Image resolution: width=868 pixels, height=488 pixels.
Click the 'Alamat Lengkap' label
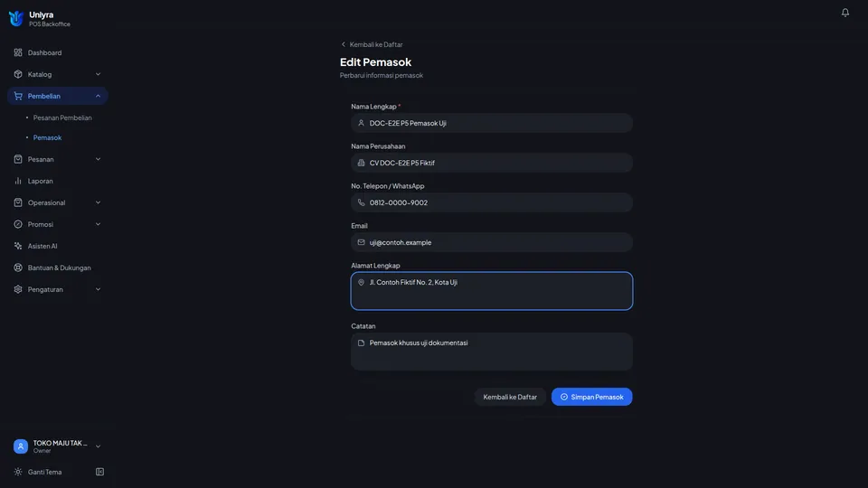375,266
